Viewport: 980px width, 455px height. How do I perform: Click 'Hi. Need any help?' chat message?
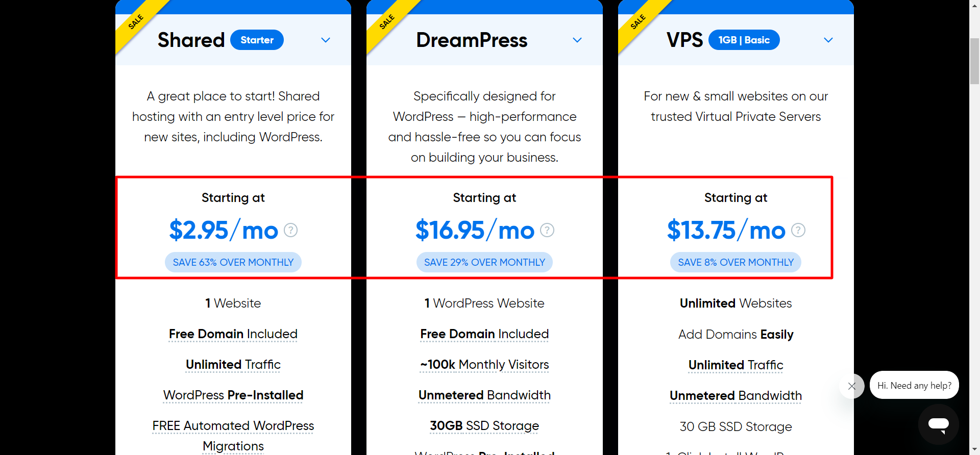[914, 386]
